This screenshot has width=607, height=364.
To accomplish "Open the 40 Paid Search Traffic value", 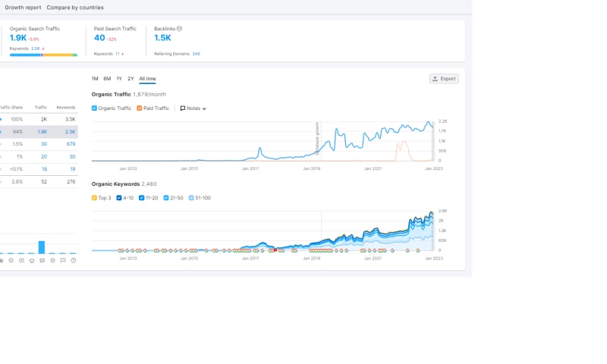I will (x=99, y=38).
